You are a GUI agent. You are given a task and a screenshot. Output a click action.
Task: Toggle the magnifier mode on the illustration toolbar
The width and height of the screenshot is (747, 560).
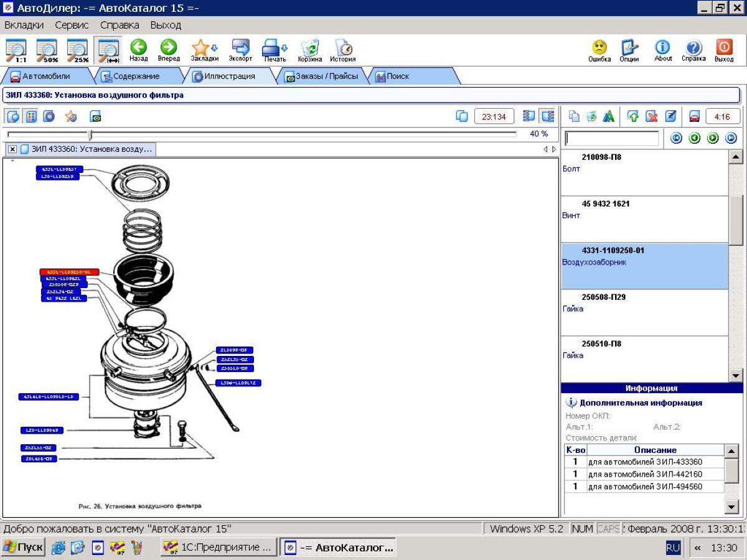click(x=13, y=116)
